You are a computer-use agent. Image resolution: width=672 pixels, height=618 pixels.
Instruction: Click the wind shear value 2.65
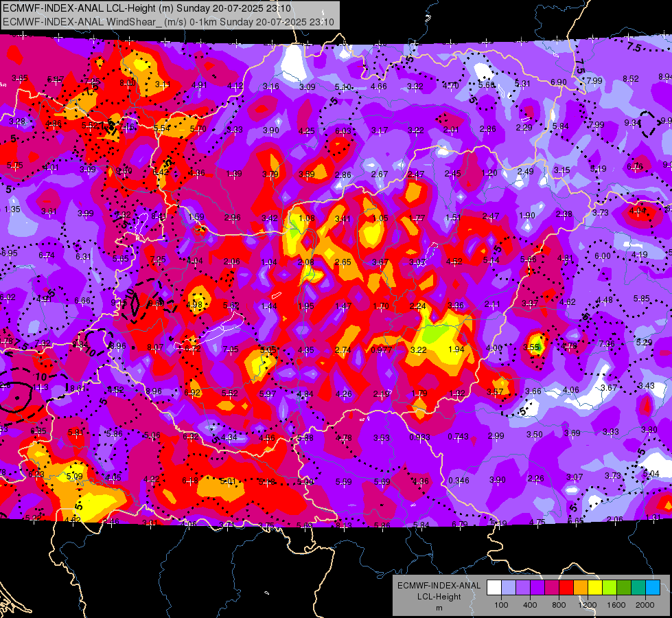(x=343, y=262)
